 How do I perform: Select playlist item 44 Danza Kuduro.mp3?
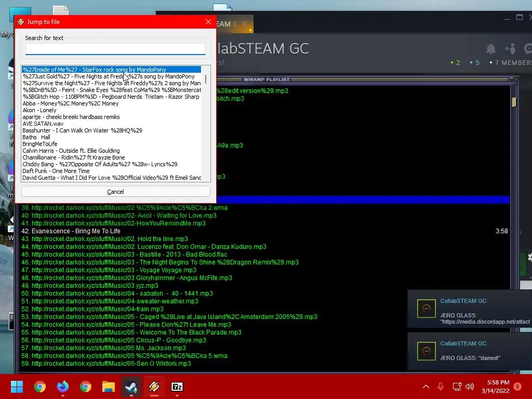[x=264, y=247]
